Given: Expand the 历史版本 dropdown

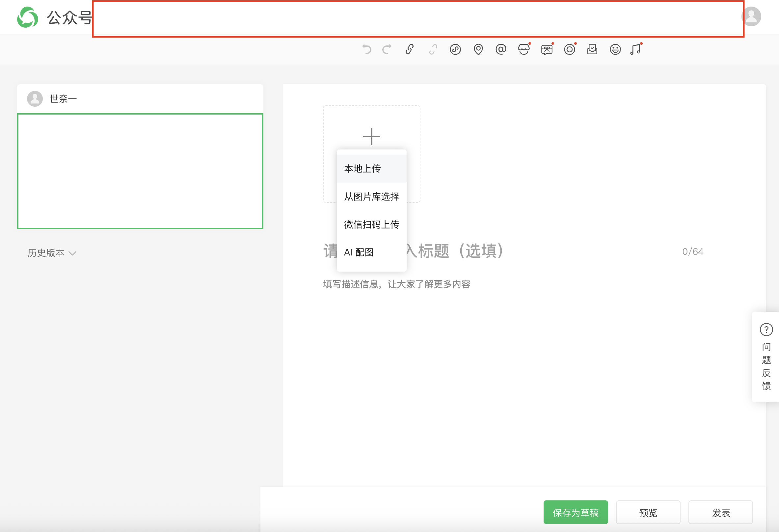Looking at the screenshot, I should (x=52, y=253).
